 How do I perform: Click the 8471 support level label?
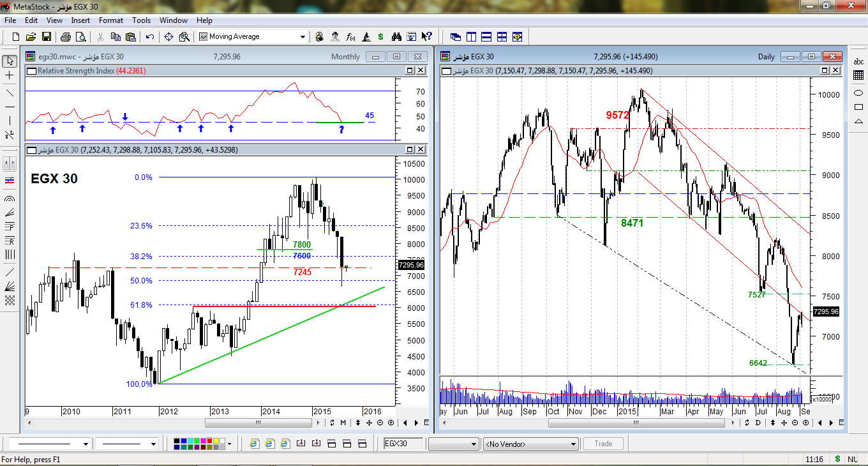tap(632, 223)
